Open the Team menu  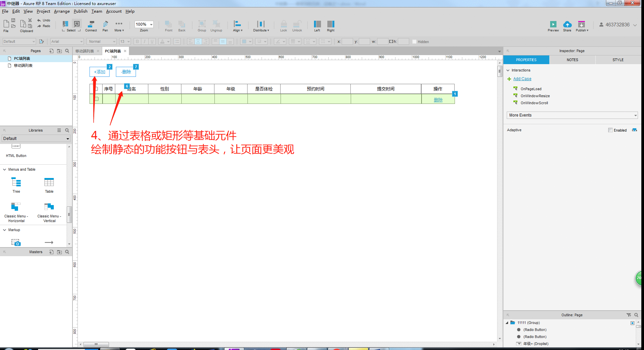tap(97, 11)
